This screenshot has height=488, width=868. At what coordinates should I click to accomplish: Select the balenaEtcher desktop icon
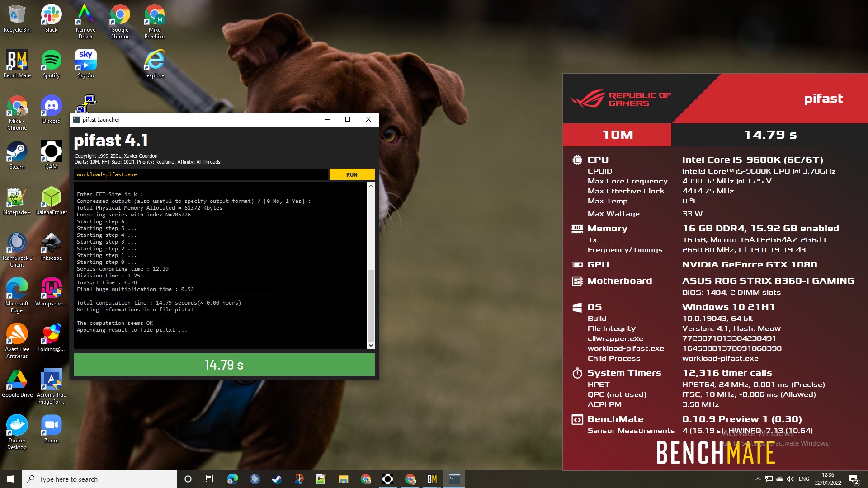51,201
